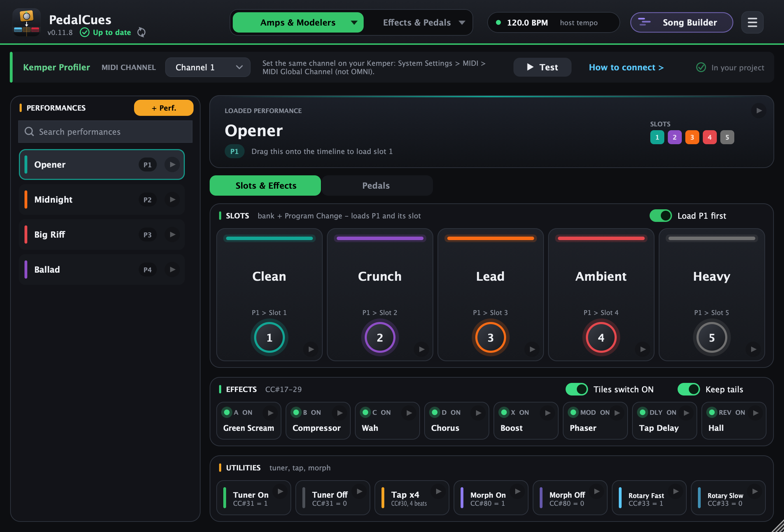The image size is (784, 532).
Task: Click the orange slot 3 swatch
Action: (692, 137)
